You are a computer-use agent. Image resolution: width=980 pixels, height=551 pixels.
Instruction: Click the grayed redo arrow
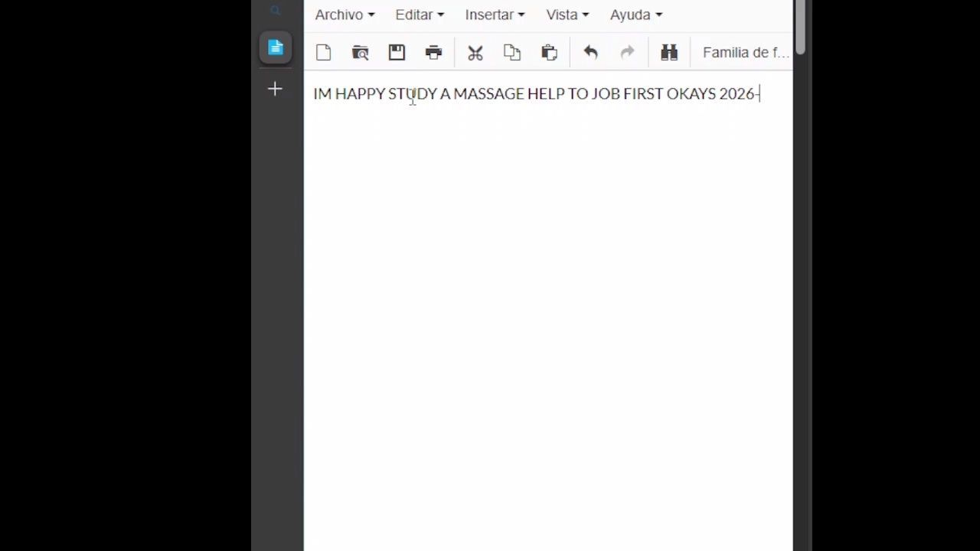click(x=627, y=53)
